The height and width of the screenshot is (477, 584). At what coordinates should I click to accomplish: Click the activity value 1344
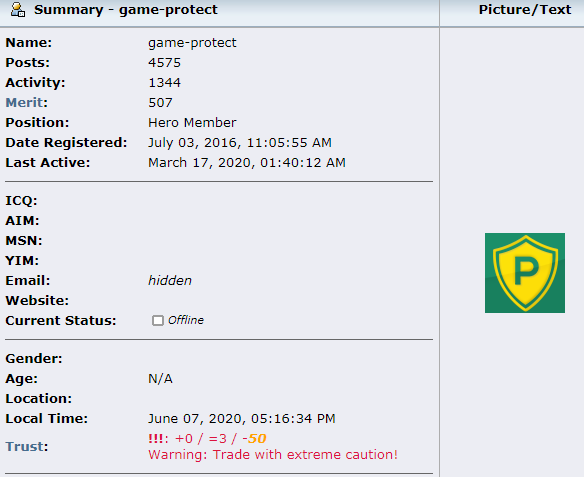coord(164,83)
